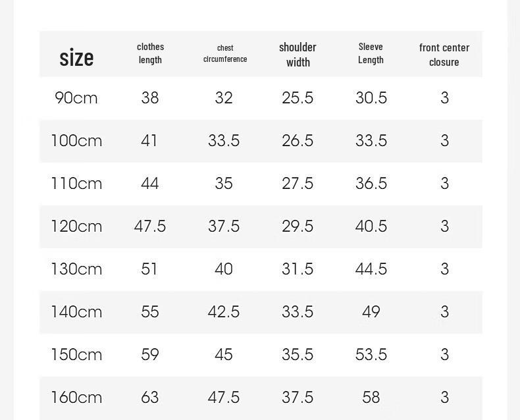Viewport: 520px width, 420px height.
Task: Click clothes length value 47.5
Action: (x=150, y=226)
